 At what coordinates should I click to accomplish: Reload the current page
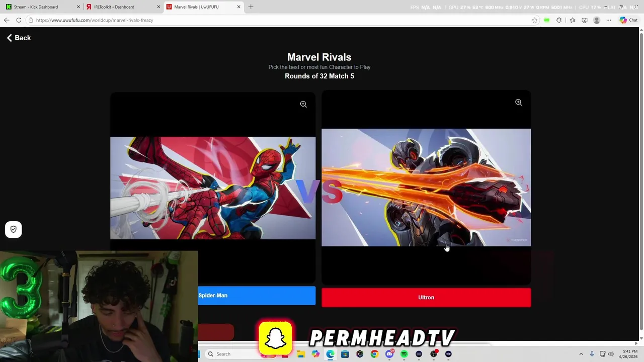pos(19,20)
